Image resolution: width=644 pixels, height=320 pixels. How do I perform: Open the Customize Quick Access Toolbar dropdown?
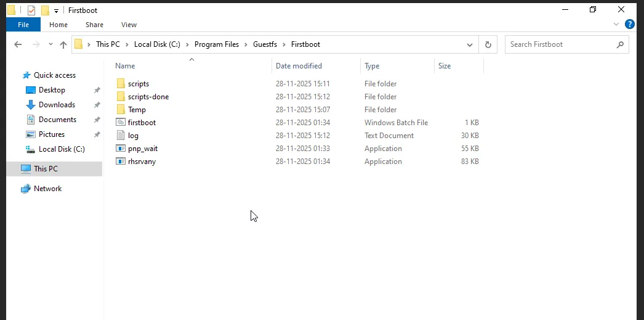click(56, 11)
